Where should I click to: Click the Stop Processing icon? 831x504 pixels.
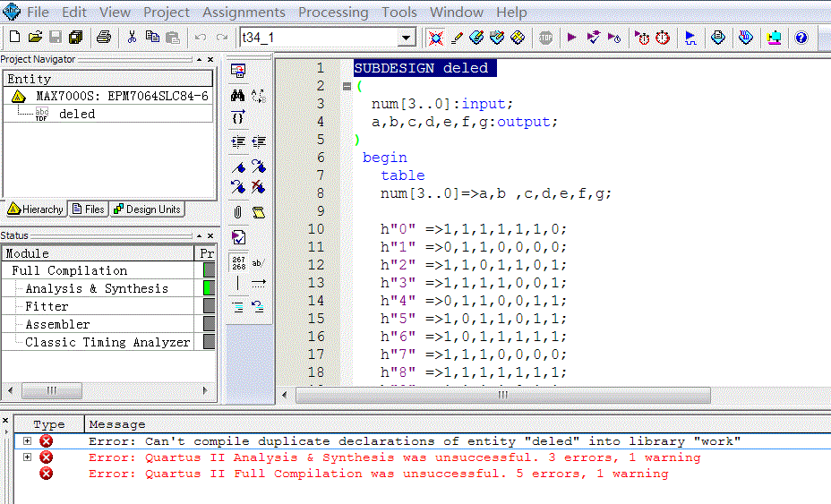pos(545,38)
